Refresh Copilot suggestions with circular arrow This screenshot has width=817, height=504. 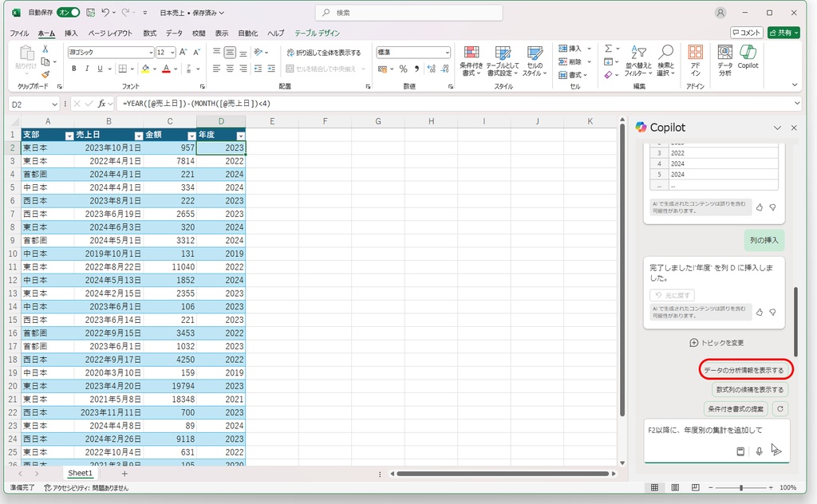(780, 409)
